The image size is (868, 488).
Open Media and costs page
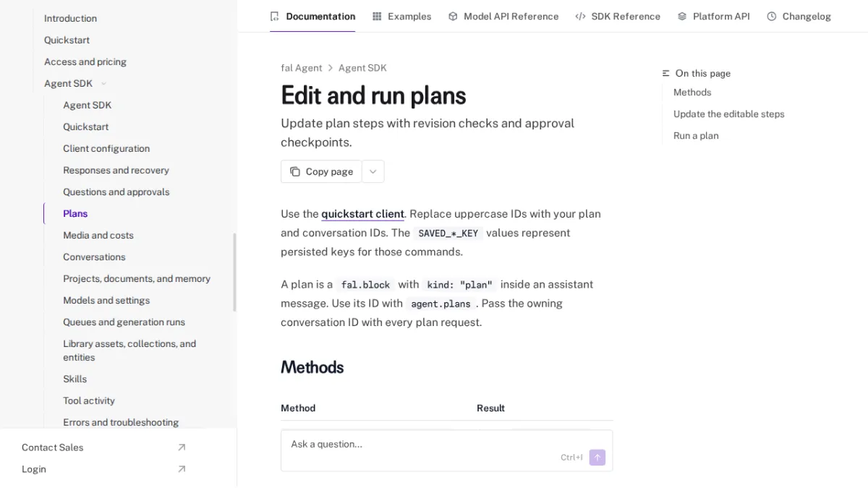(x=98, y=236)
